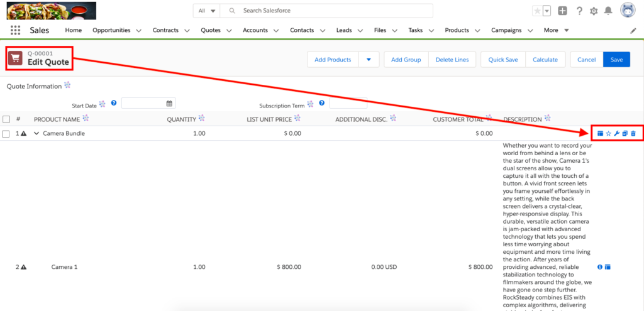This screenshot has height=311, width=644.
Task: Click the Camera Bundle product name
Action: point(64,133)
